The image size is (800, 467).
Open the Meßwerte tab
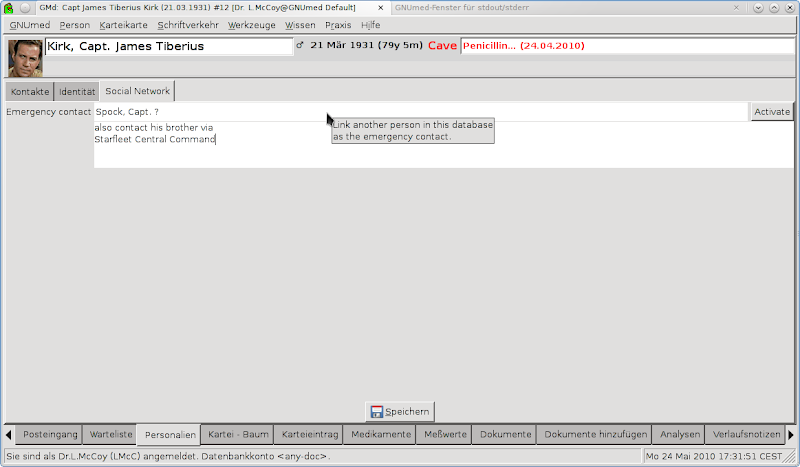coord(445,434)
